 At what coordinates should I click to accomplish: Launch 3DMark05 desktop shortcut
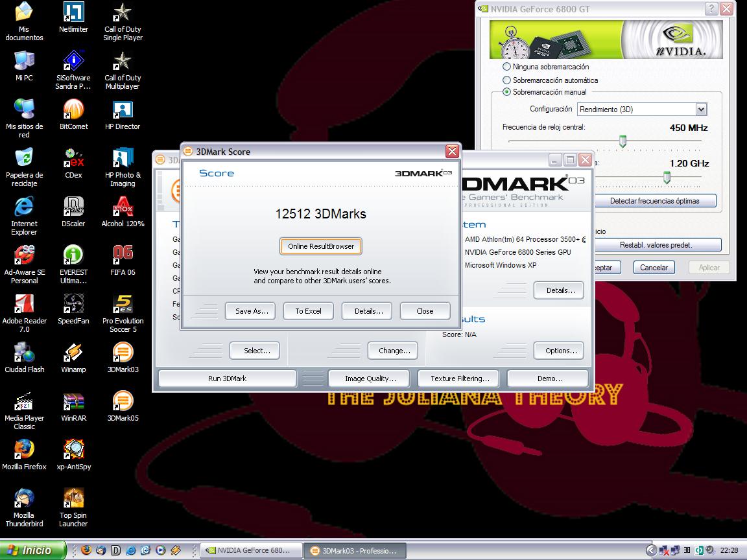[x=123, y=406]
